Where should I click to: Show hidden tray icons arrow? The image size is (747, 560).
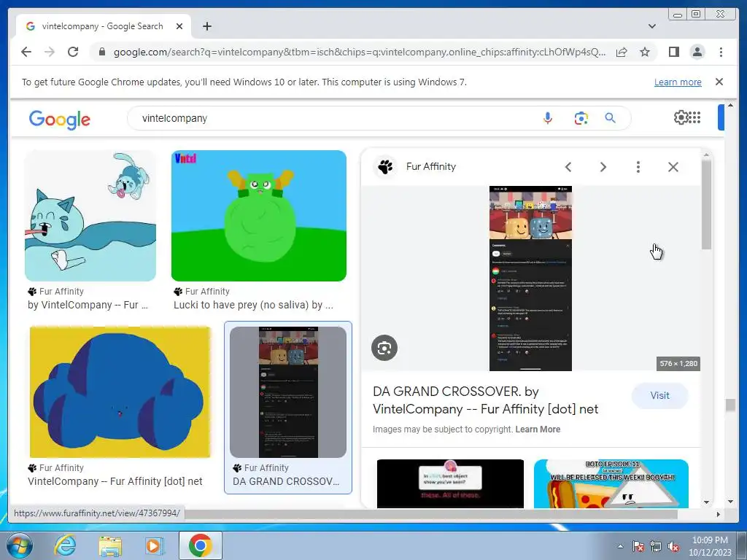click(620, 546)
